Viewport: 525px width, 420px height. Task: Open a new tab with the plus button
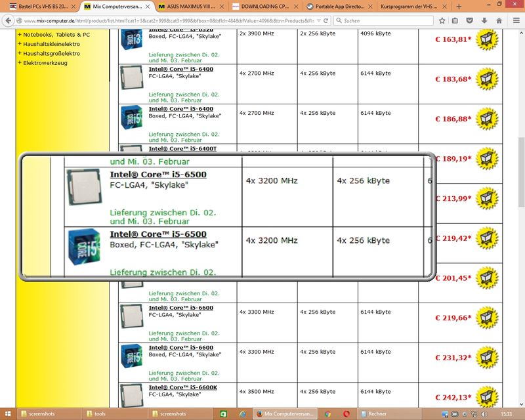coord(459,7)
